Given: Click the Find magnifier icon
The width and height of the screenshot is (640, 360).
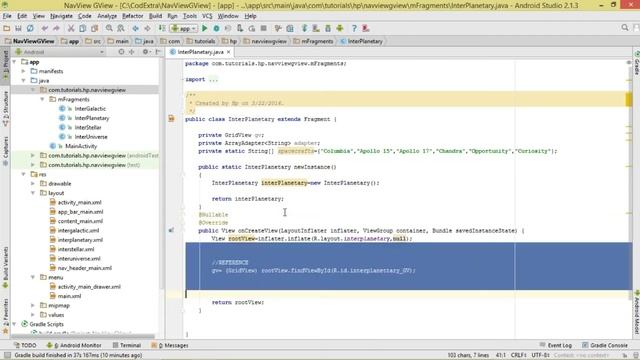Looking at the screenshot, I should (109, 28).
